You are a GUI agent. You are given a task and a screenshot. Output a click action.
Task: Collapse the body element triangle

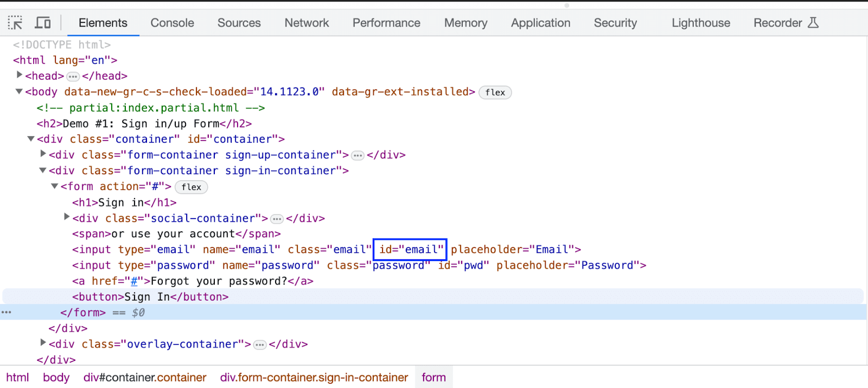(19, 91)
